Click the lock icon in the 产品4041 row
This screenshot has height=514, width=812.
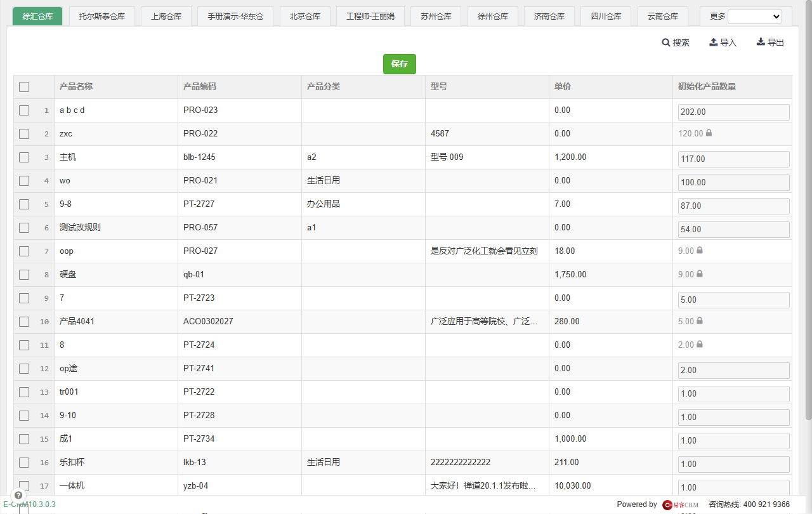pyautogui.click(x=700, y=321)
